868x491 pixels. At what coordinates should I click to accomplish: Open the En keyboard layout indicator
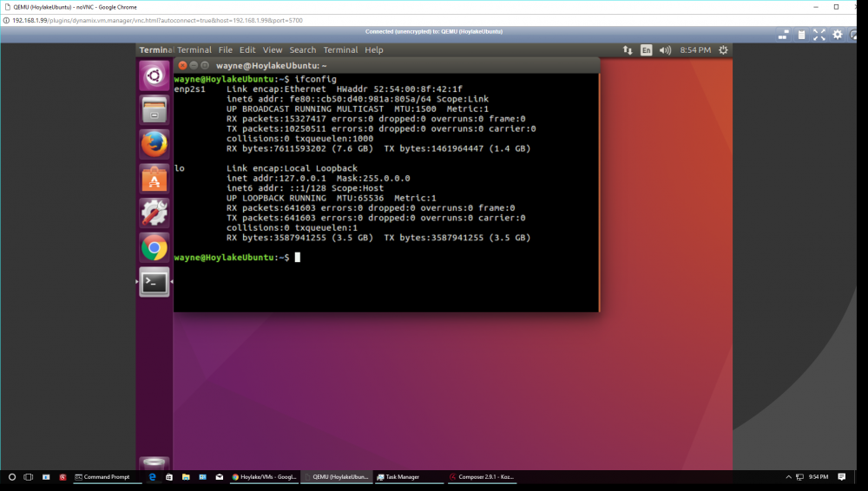[x=646, y=49]
